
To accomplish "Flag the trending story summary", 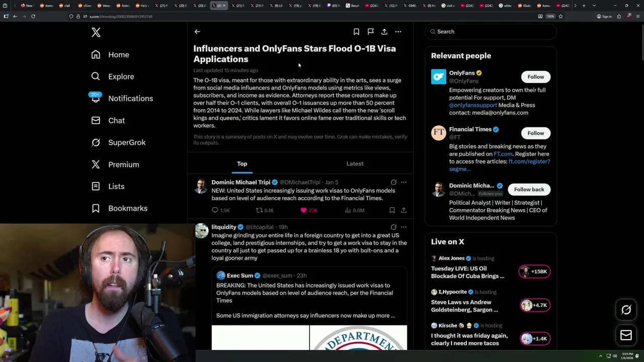I will (370, 32).
